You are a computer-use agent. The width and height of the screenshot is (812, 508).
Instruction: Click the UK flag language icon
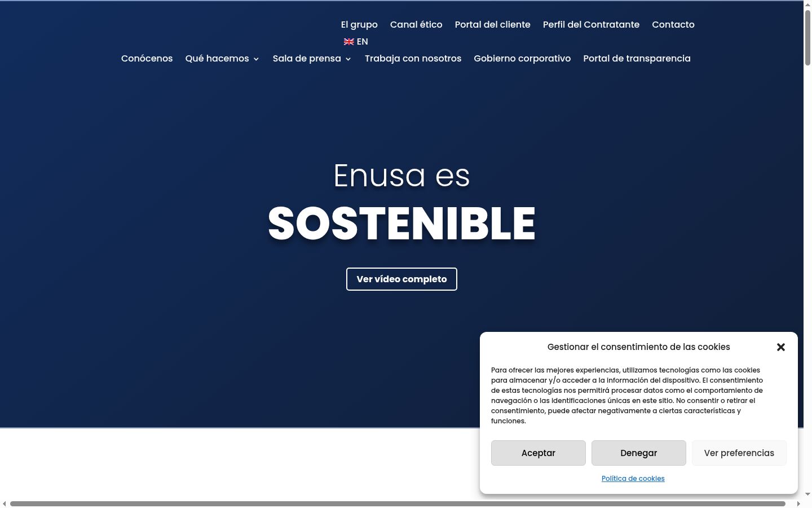click(x=349, y=42)
